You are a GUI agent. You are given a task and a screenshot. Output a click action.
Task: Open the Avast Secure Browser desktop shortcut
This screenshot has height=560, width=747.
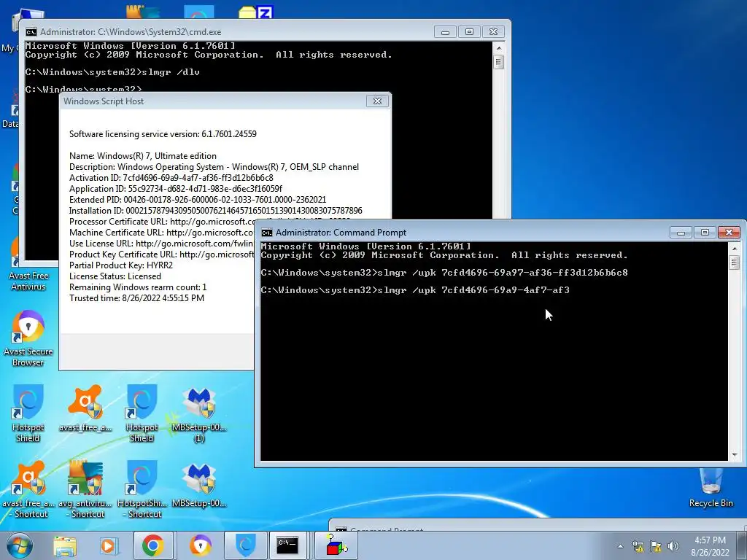pos(28,338)
